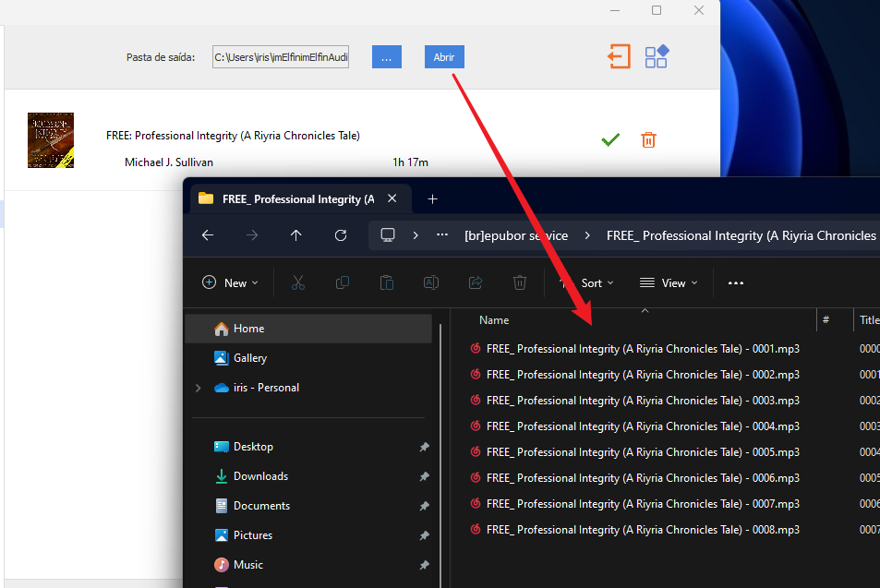This screenshot has width=880, height=588.
Task: Select the book title FREE: Professional Integrity
Action: (x=233, y=135)
